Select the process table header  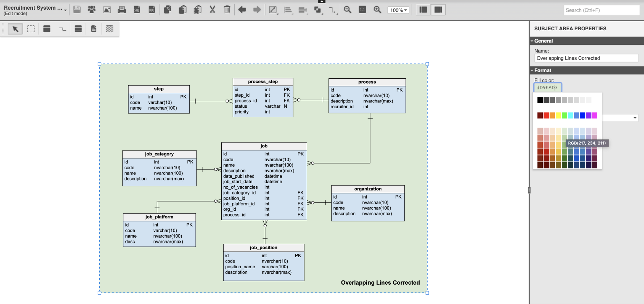tap(367, 82)
